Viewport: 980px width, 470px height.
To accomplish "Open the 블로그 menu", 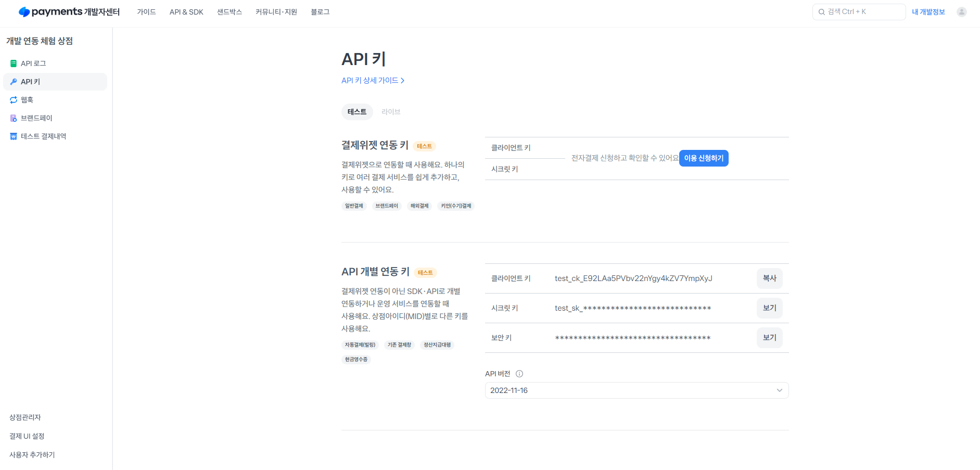I will [x=320, y=12].
